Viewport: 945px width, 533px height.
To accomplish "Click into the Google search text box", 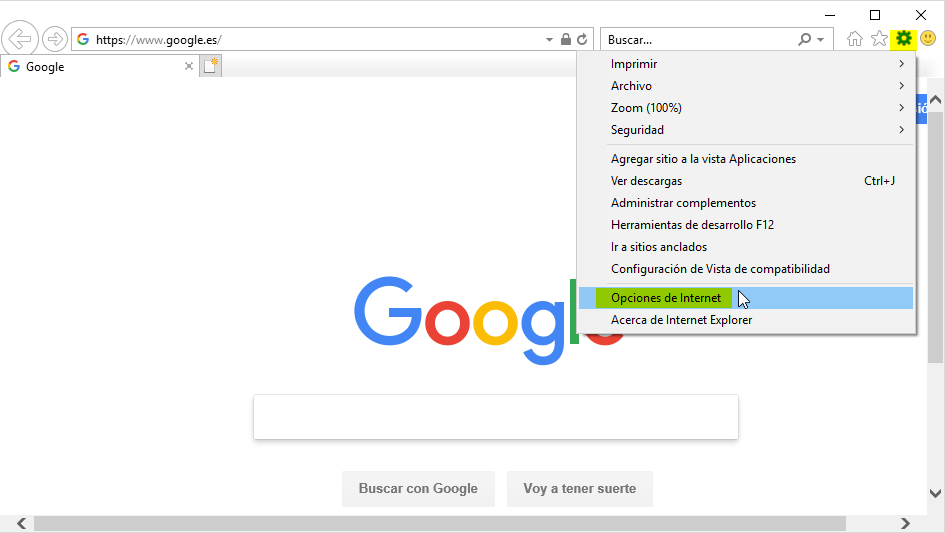I will pos(496,417).
